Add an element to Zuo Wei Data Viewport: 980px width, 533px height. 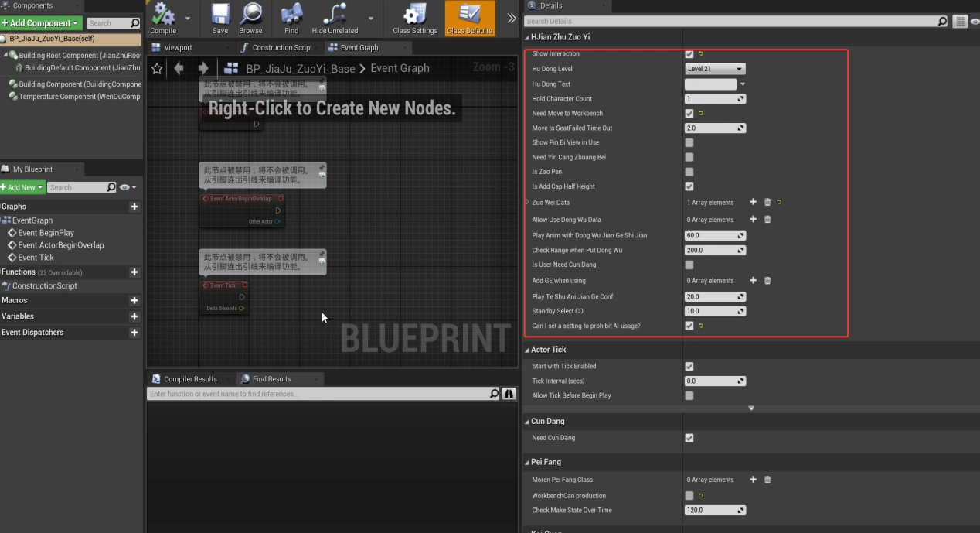pos(754,203)
